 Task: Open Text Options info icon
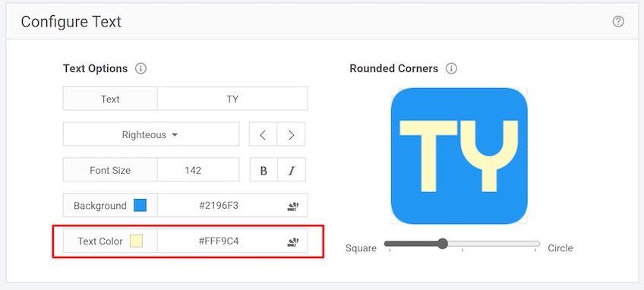141,68
